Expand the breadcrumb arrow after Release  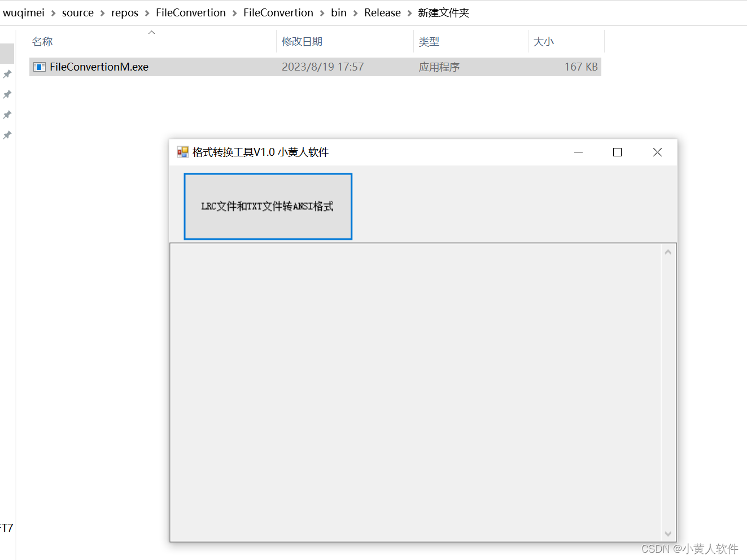click(409, 12)
